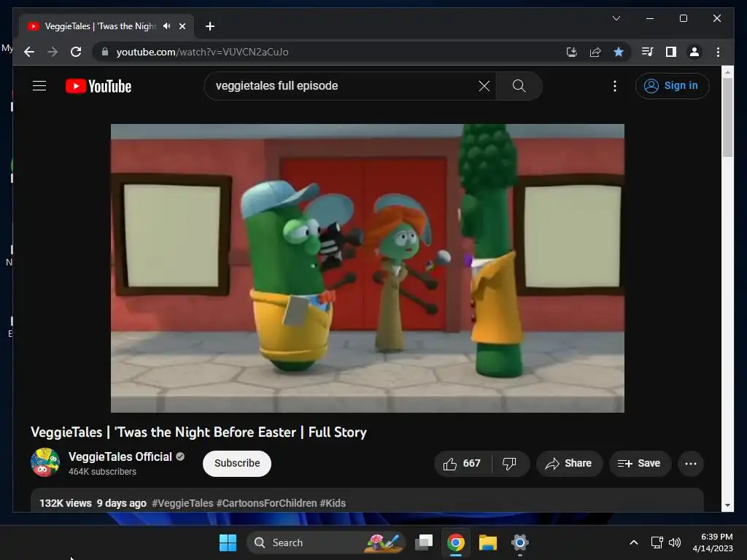
Task: Click the Chrome address bar URL
Action: coord(202,52)
